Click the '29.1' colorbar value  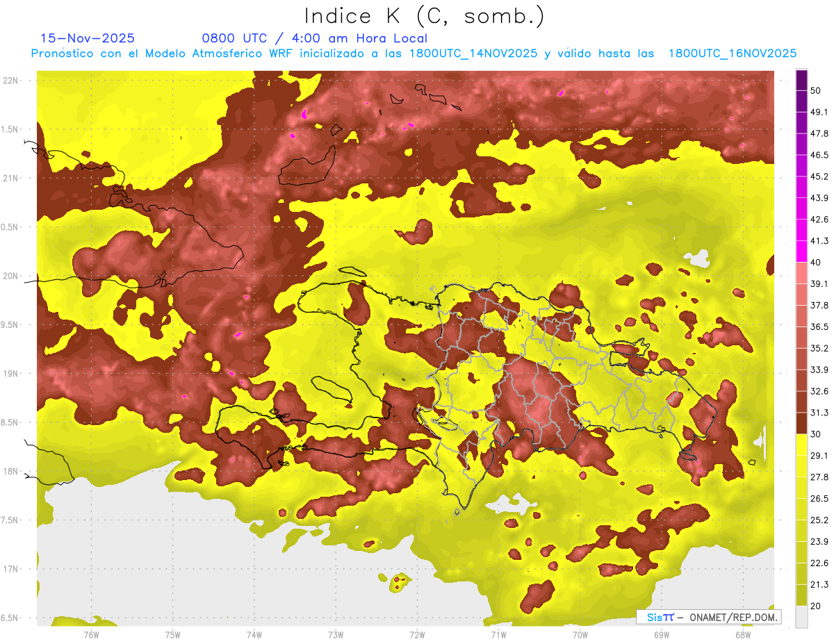click(x=819, y=456)
